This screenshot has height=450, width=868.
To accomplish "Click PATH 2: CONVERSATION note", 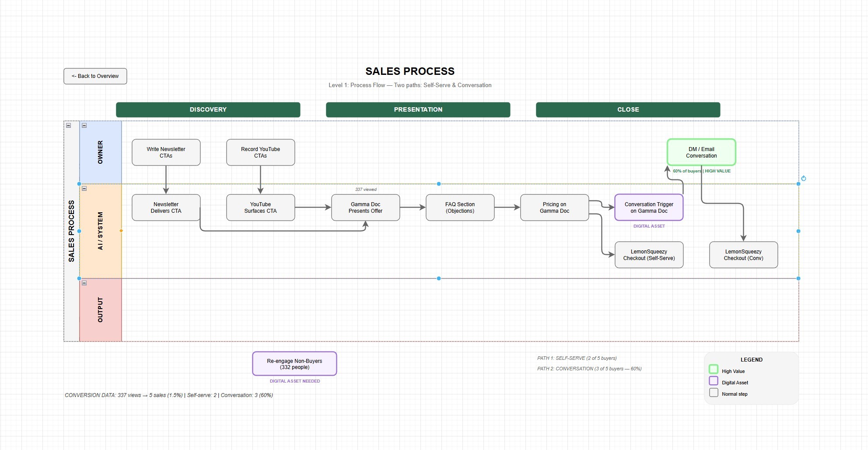I will 589,369.
